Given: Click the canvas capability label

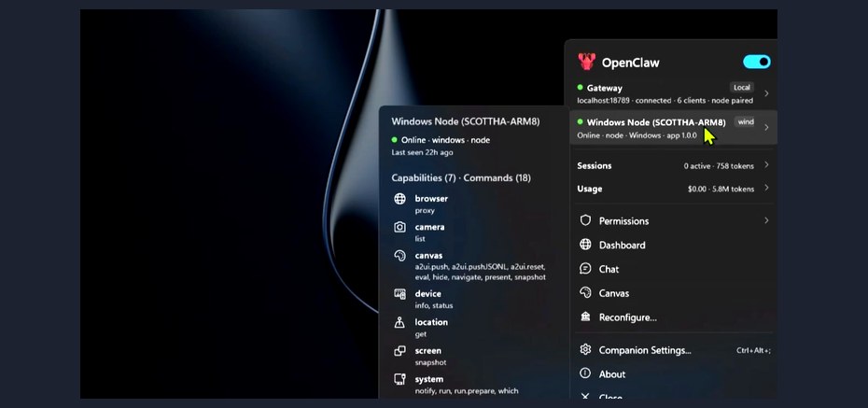Looking at the screenshot, I should pyautogui.click(x=428, y=256).
